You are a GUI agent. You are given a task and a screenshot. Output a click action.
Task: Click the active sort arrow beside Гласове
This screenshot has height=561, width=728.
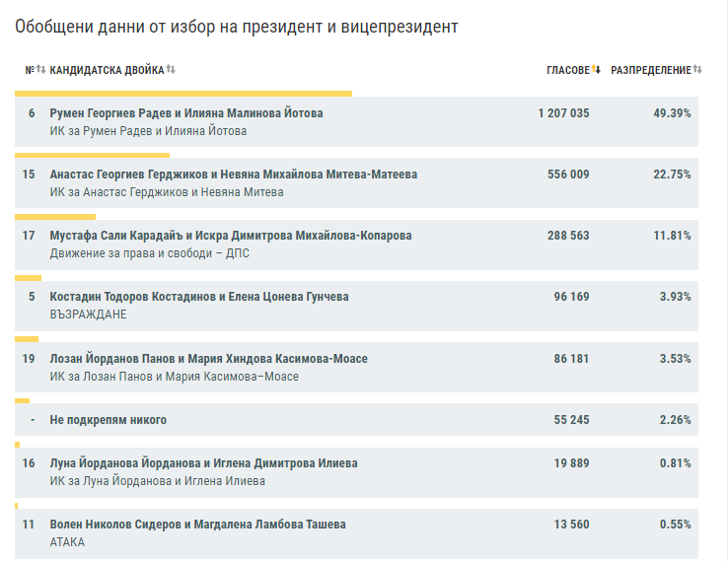[597, 70]
